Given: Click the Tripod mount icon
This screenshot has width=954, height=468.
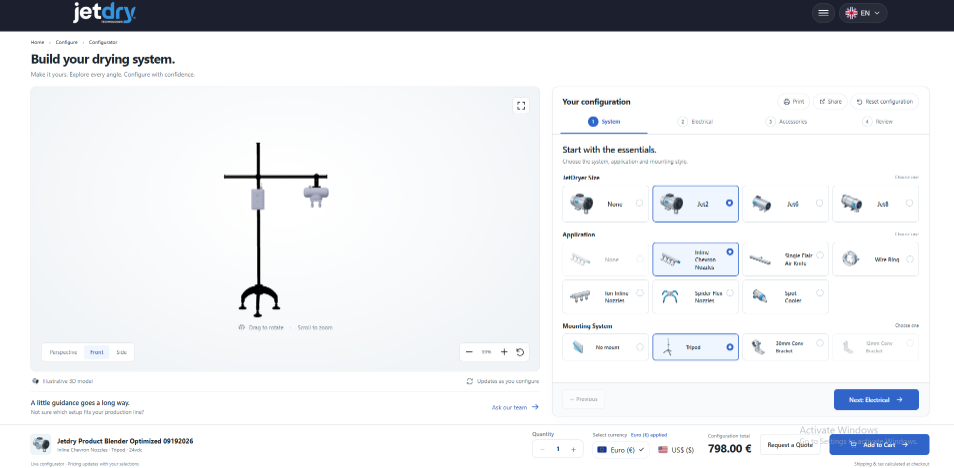Looking at the screenshot, I should (667, 348).
